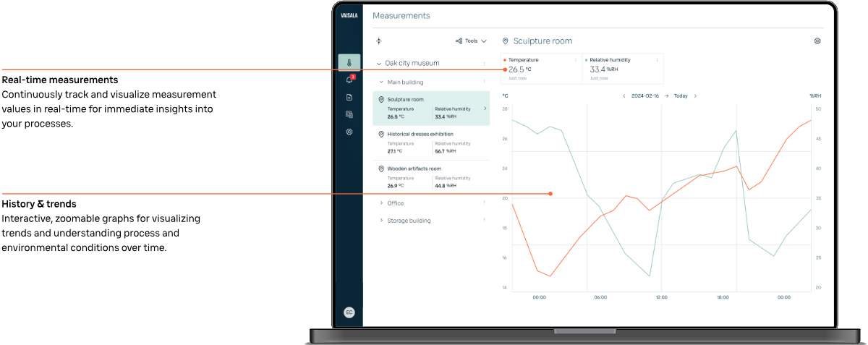
Task: Open the Measurements thermometer sidebar icon
Action: click(x=349, y=63)
